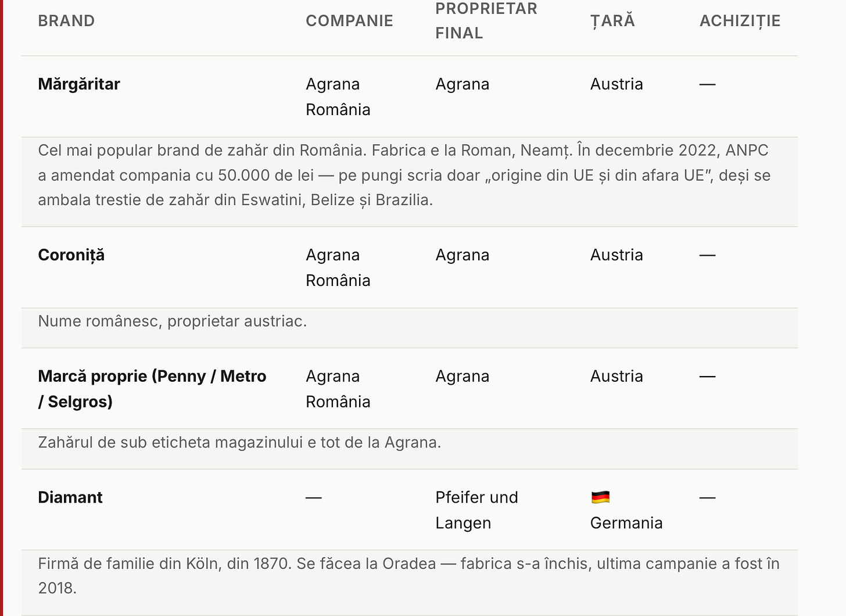Click the German flag icon
Image resolution: width=846 pixels, height=616 pixels.
tap(600, 497)
